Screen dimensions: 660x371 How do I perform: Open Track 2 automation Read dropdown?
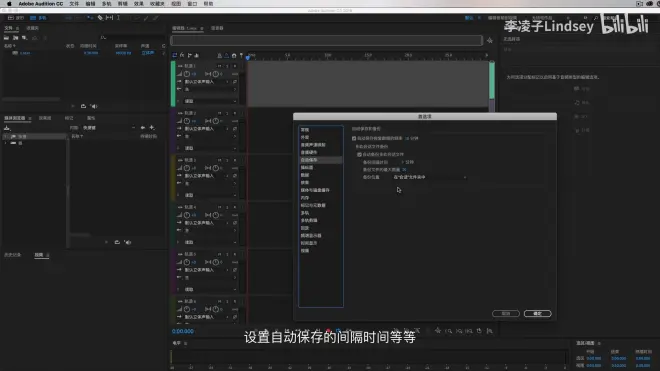click(x=210, y=148)
